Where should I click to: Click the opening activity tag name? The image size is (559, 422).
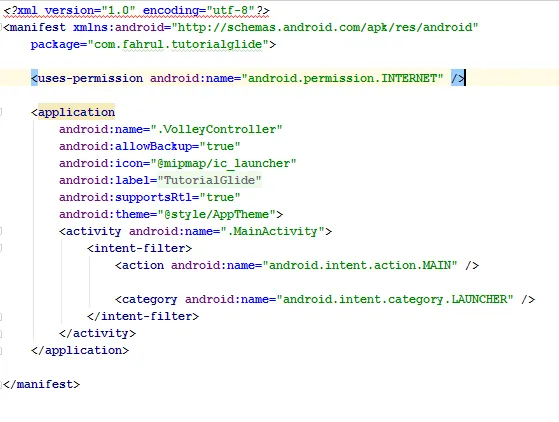point(93,232)
